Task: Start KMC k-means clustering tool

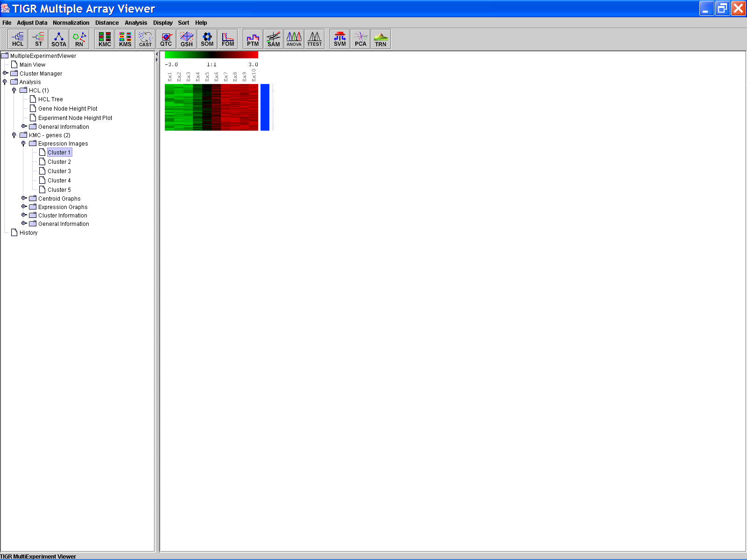Action: point(105,39)
